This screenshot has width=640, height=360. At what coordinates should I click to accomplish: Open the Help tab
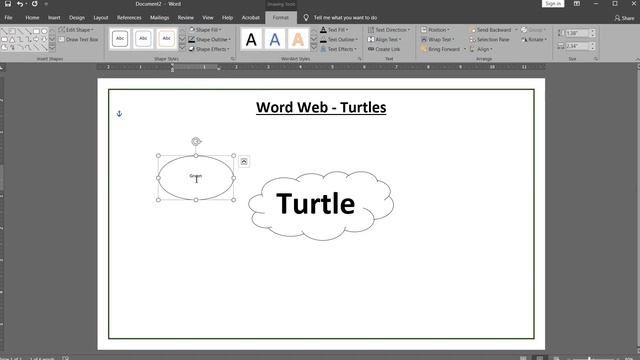[227, 18]
